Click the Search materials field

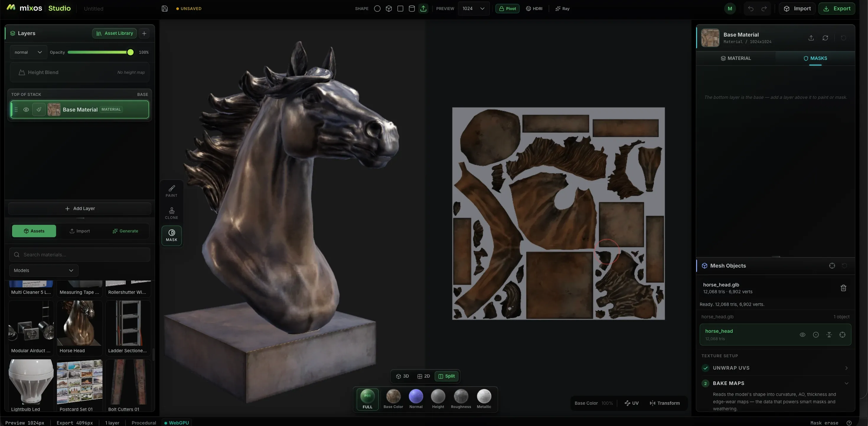(79, 255)
